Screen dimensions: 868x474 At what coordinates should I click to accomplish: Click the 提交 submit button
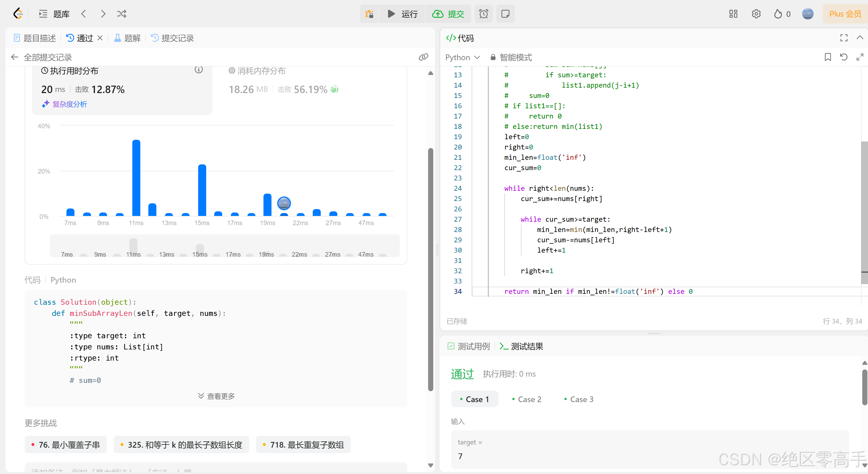448,14
